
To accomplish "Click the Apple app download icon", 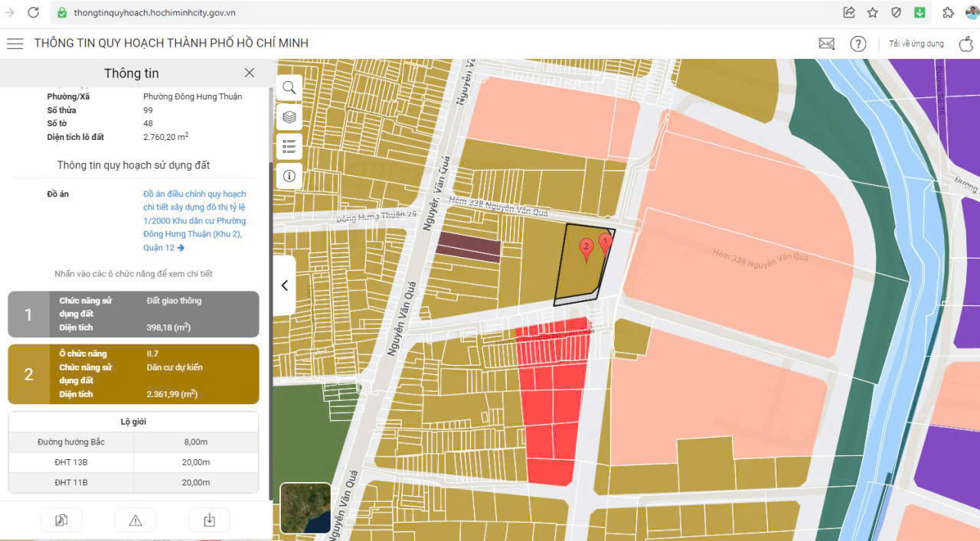I will (966, 44).
